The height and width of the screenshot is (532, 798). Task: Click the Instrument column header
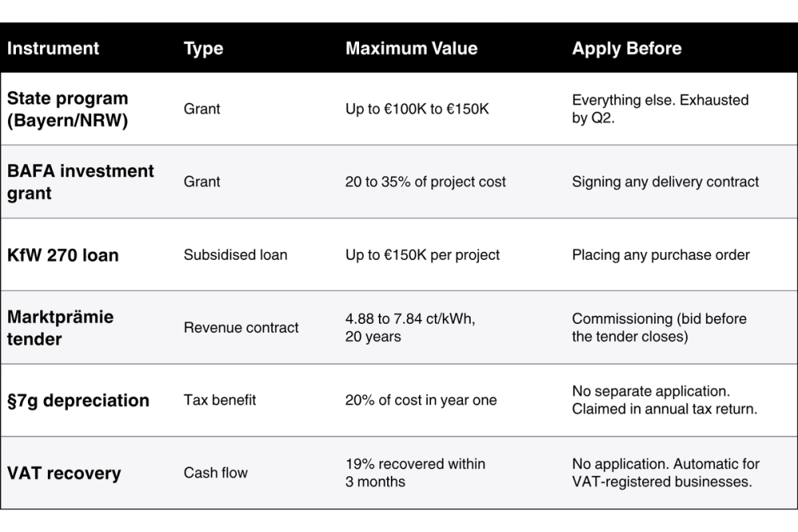pyautogui.click(x=53, y=49)
